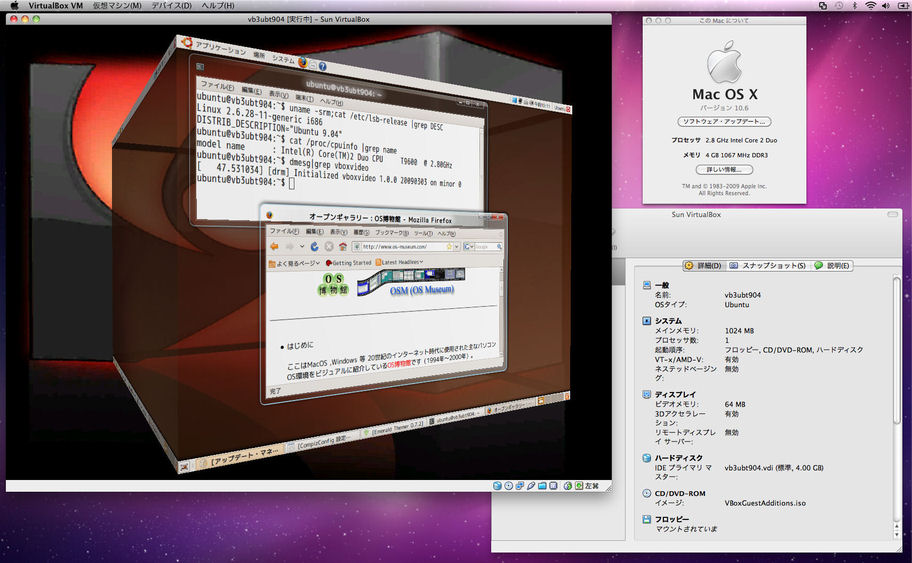Switch to the 詳細(D) tab in VirtualBox
The width and height of the screenshot is (912, 563).
click(x=703, y=265)
